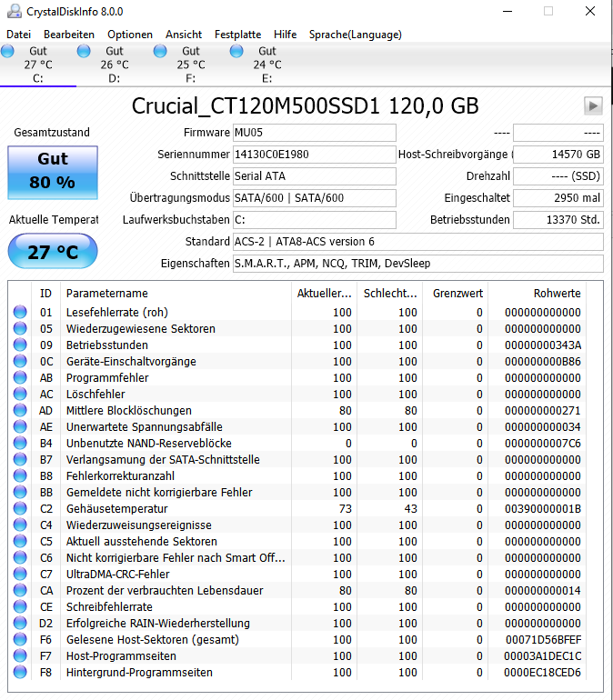Screen dimensions: 613x700
Task: Select drive C: tab at 27 °C
Action: [x=38, y=65]
